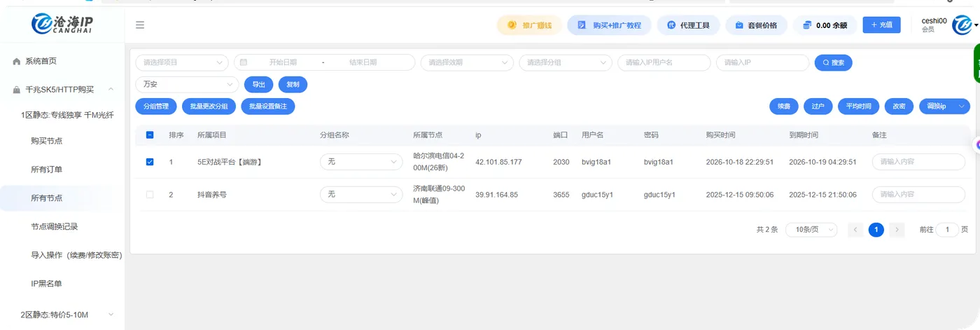Image resolution: width=980 pixels, height=330 pixels.
Task: Collapse the 千兆SK5/HTTP购买 menu
Action: pyautogui.click(x=111, y=90)
